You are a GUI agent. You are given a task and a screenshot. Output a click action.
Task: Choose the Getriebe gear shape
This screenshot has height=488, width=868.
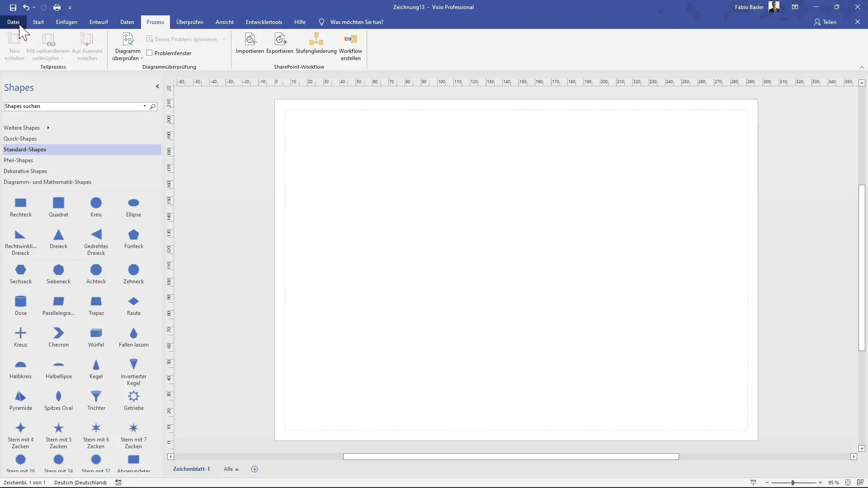pyautogui.click(x=134, y=401)
